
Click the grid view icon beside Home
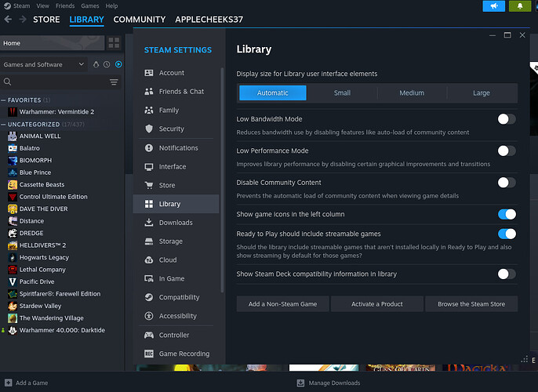pos(114,43)
